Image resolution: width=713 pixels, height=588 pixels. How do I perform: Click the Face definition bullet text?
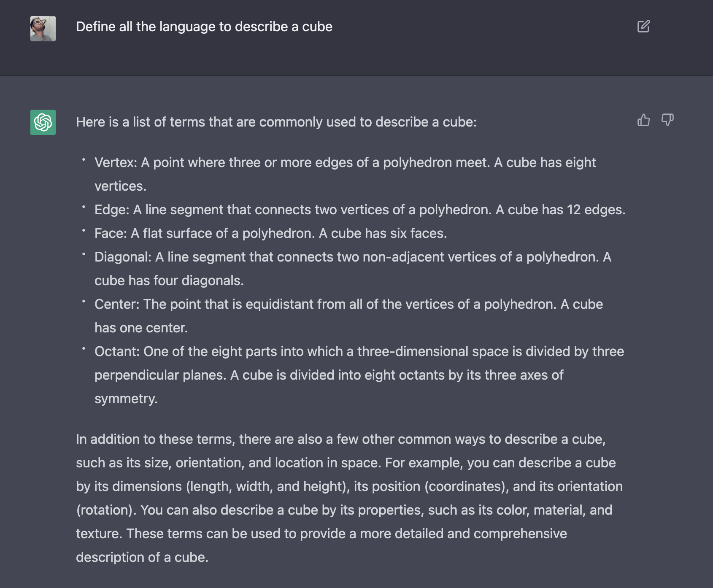click(270, 233)
